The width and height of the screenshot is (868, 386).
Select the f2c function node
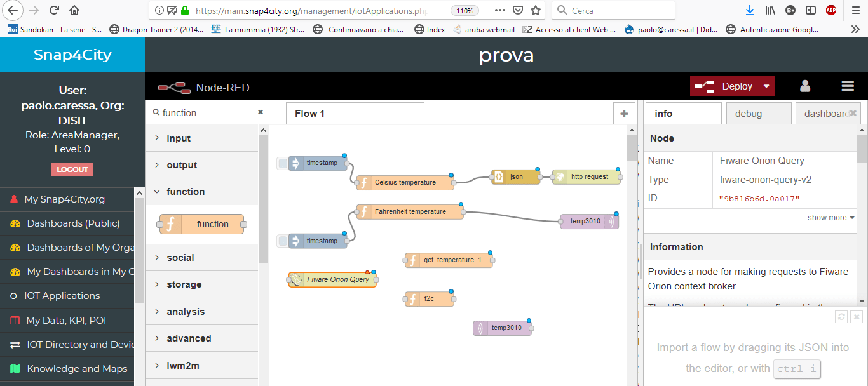point(430,298)
